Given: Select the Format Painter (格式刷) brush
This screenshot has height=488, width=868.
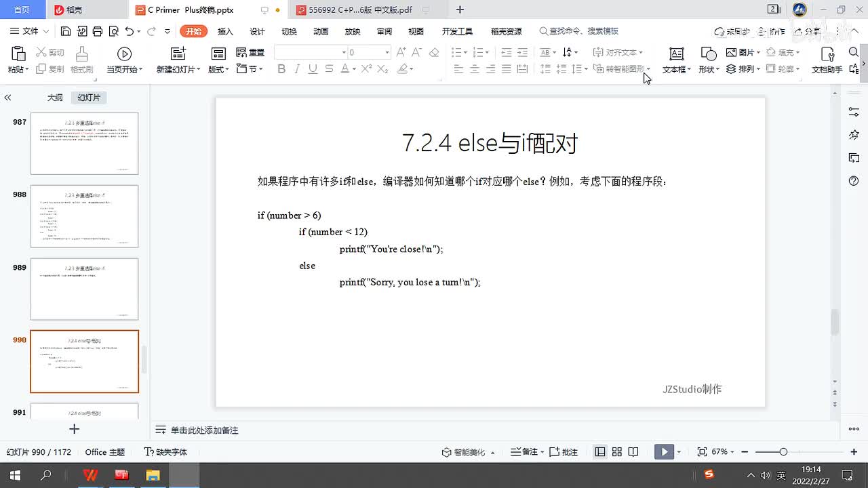Looking at the screenshot, I should coord(81,60).
